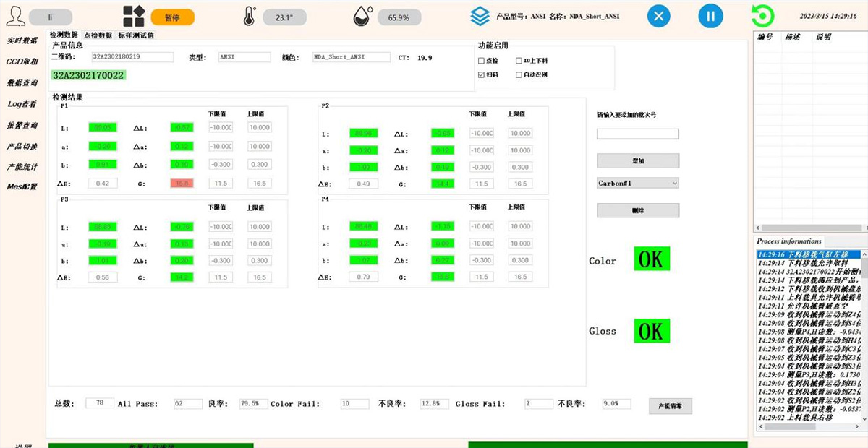Click the user profile icon

point(14,17)
